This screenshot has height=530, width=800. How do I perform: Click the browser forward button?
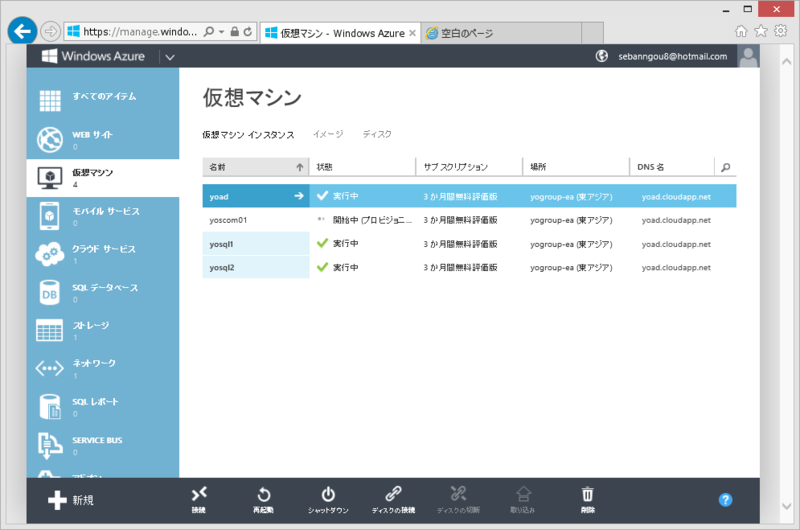pos(50,32)
